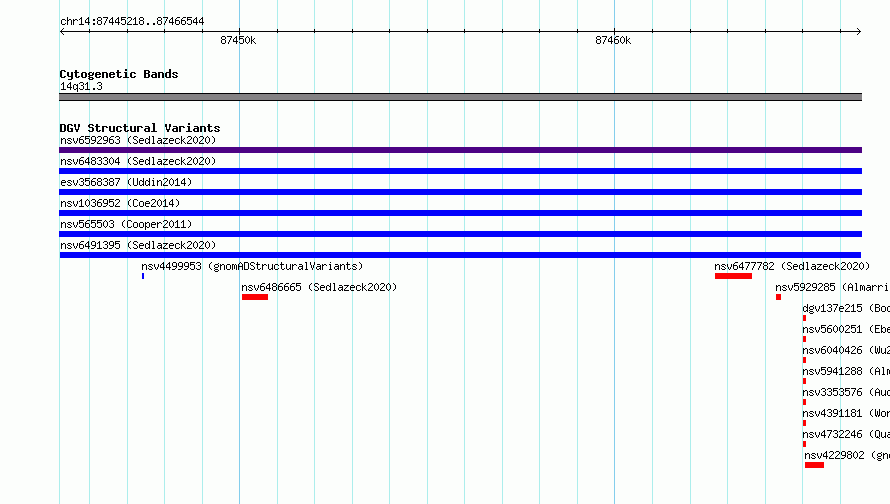This screenshot has height=504, width=890.
Task: Open the nsv6477782 (Sedlazeck2020) label
Action: click(792, 266)
